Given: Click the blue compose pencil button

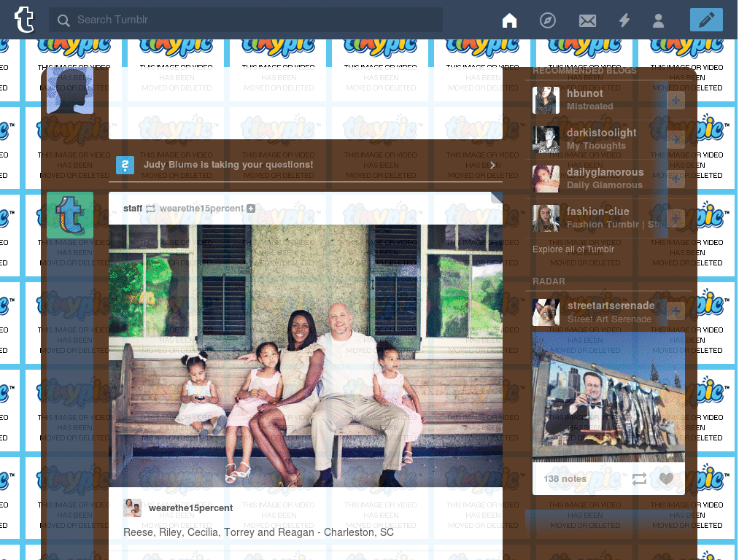Looking at the screenshot, I should click(706, 20).
